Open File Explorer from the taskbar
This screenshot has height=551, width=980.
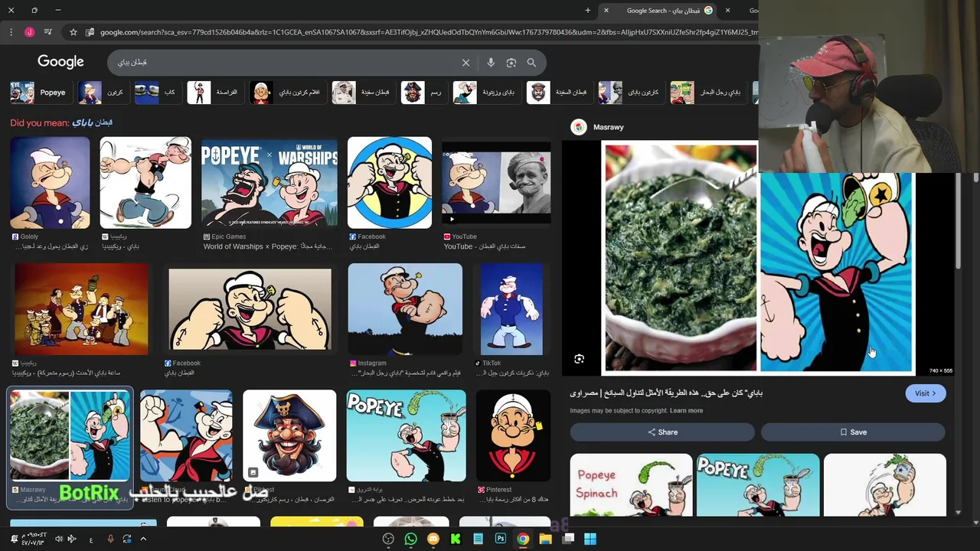coord(545,539)
